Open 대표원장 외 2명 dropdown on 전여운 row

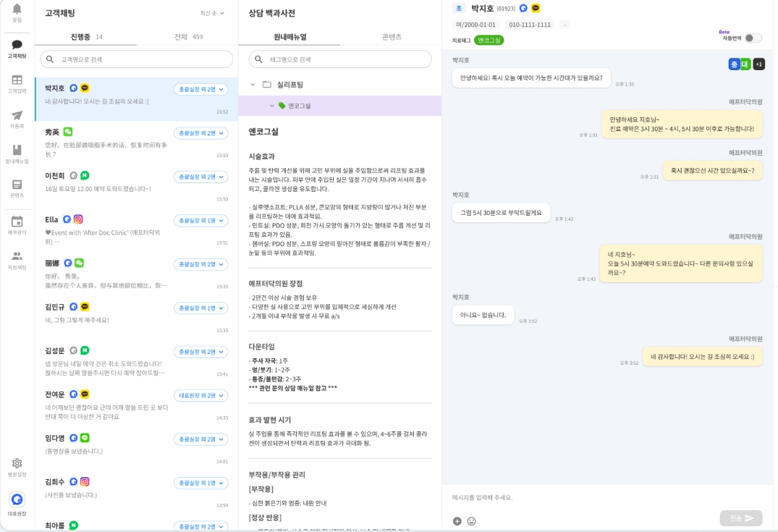201,395
